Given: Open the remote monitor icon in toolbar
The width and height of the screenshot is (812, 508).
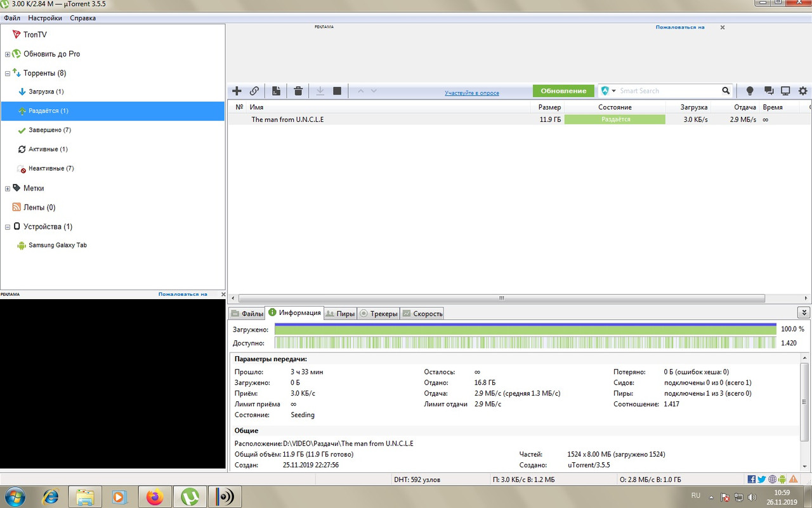Looking at the screenshot, I should 785,91.
